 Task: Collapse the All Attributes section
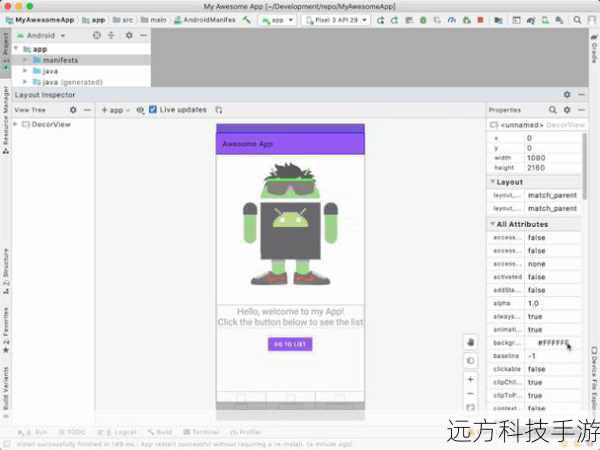pyautogui.click(x=493, y=224)
